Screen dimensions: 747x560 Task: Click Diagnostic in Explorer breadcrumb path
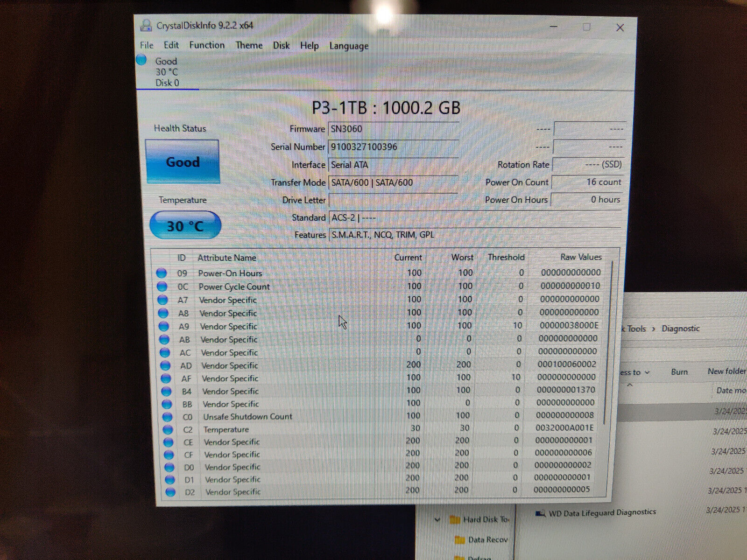681,329
